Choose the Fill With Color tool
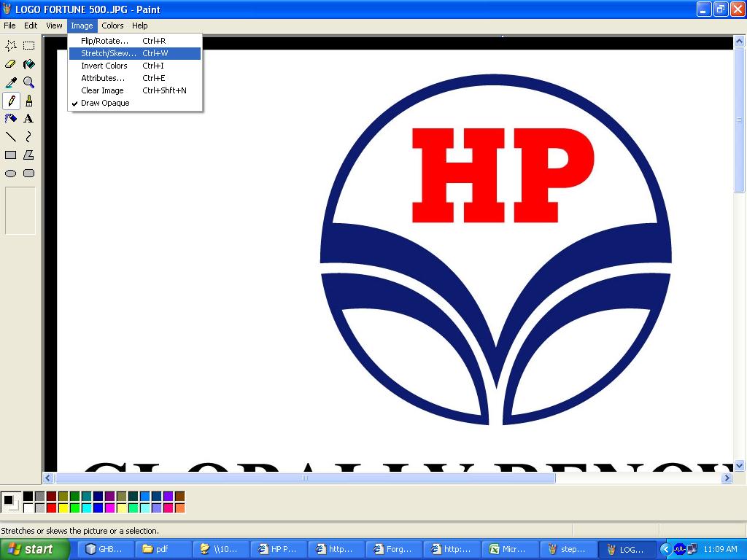The image size is (747, 560). click(28, 64)
